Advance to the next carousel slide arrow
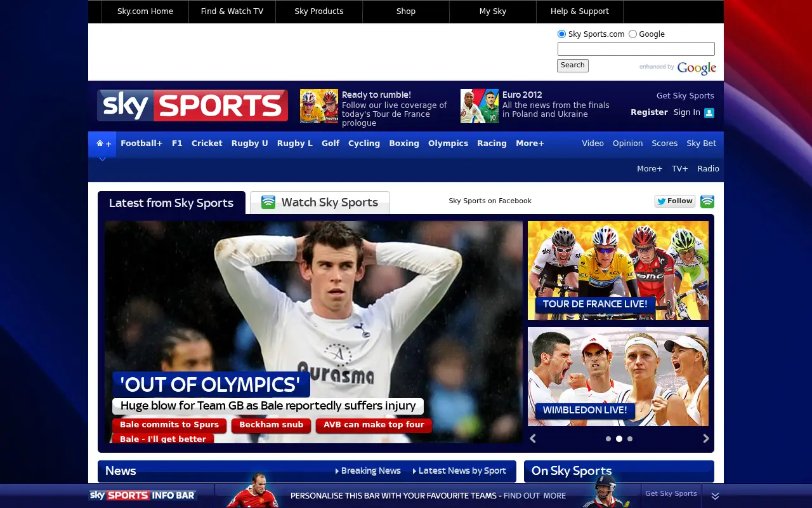Image resolution: width=812 pixels, height=508 pixels. [705, 438]
